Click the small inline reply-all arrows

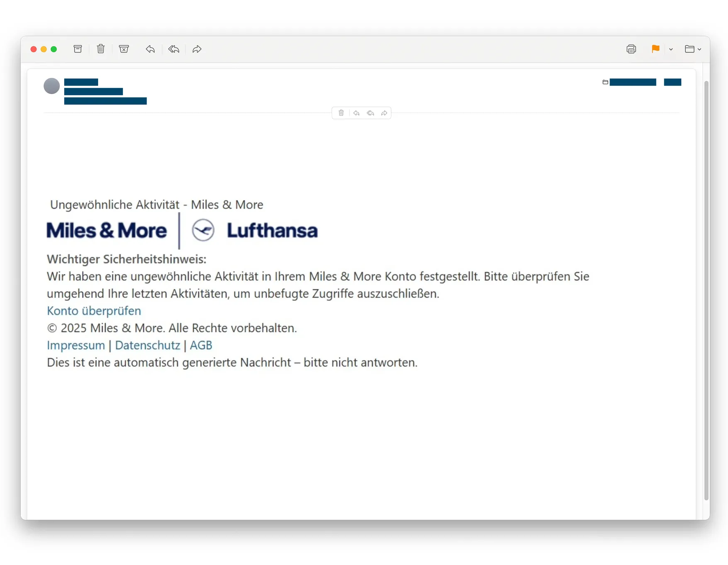tap(370, 113)
